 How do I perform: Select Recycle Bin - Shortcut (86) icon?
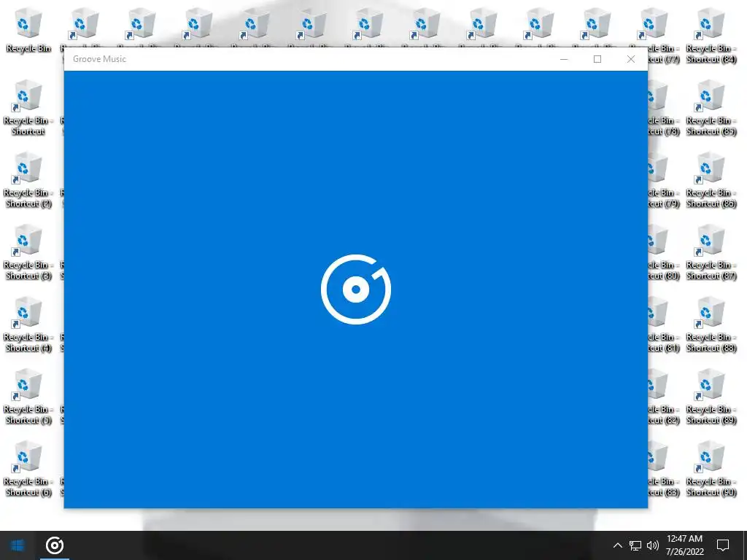click(711, 181)
